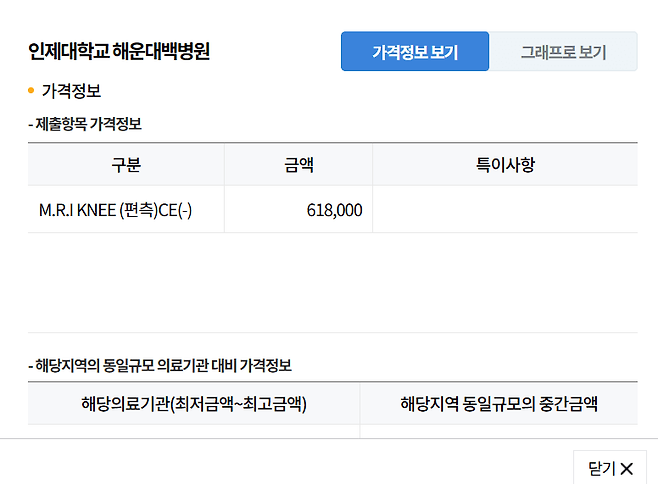The height and width of the screenshot is (484, 658).
Task: Open the 그래프로 보기 tab
Action: pyautogui.click(x=563, y=52)
